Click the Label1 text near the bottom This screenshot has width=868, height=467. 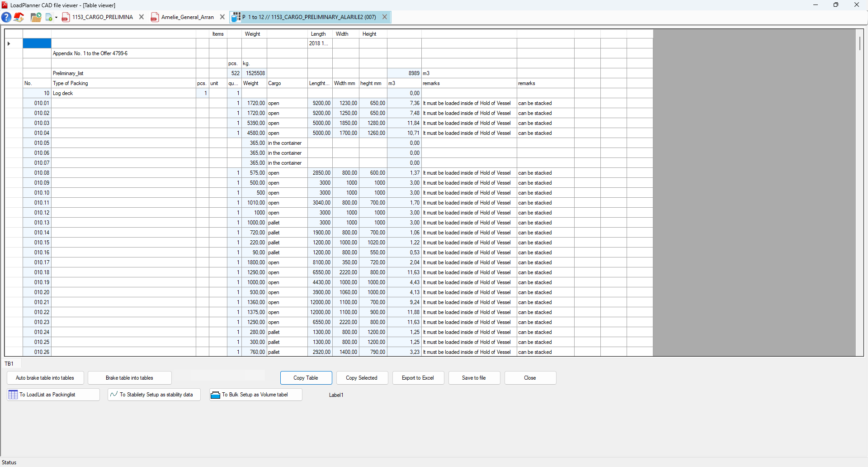336,395
